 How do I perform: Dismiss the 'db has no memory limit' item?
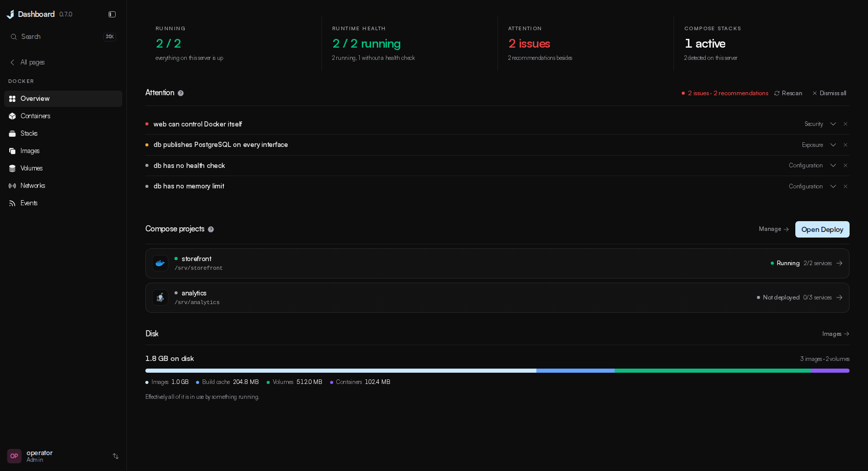[x=845, y=186]
